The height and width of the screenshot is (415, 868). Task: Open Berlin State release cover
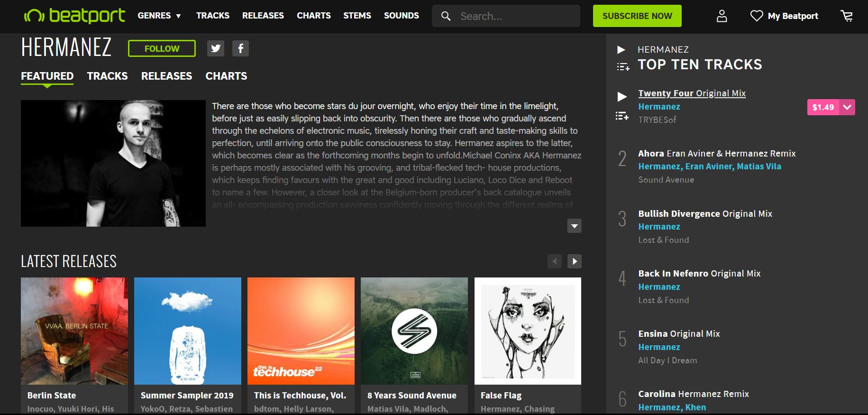point(74,331)
